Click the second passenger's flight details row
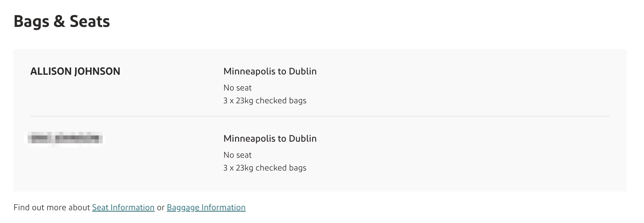Viewport: 644px width, 223px height. 270,152
